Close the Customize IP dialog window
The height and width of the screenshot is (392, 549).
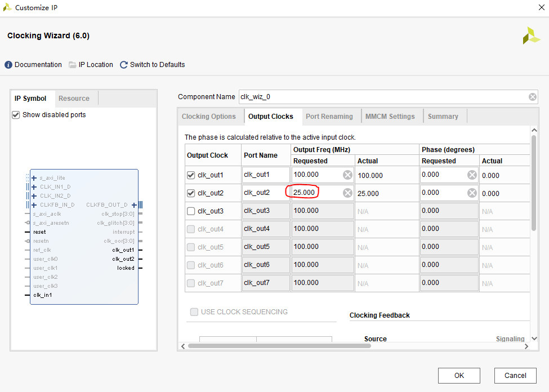point(541,7)
